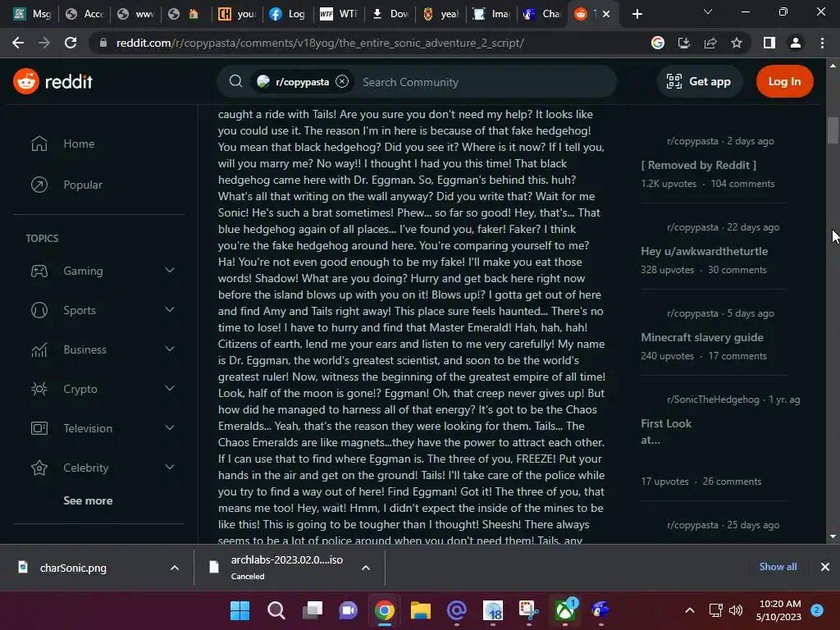This screenshot has width=840, height=630.
Task: Bookmark this page with the star icon
Action: pos(737,43)
